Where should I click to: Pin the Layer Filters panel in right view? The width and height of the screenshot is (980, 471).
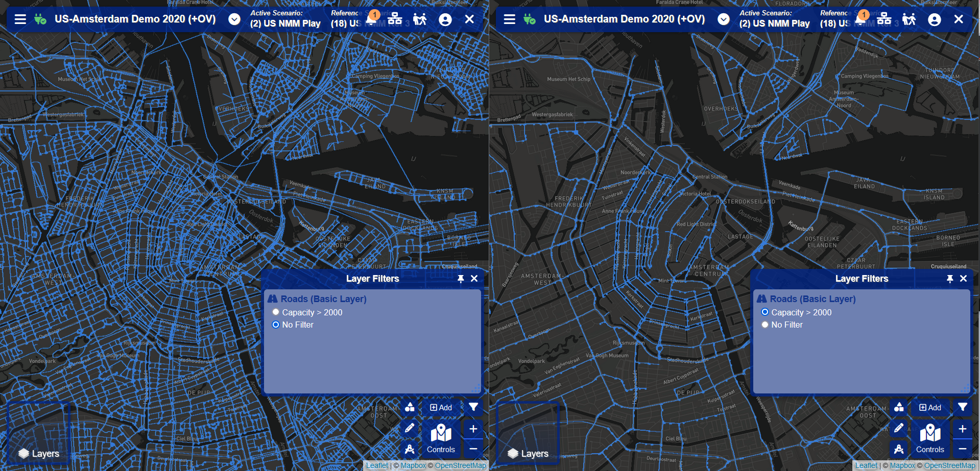[x=950, y=279]
